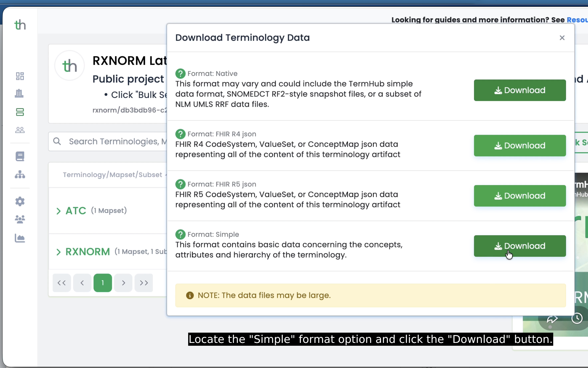Select the projects stacked-bars icon in the sidebar
Image resolution: width=588 pixels, height=368 pixels.
(20, 112)
